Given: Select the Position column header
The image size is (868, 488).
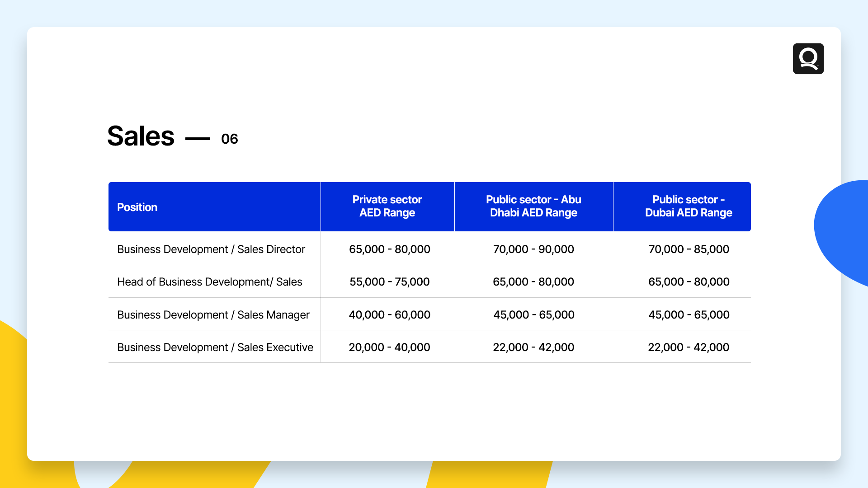Looking at the screenshot, I should tap(137, 207).
